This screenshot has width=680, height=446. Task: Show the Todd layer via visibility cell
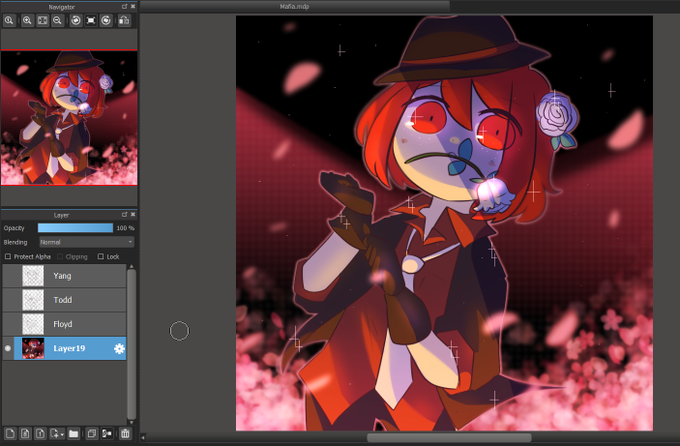coord(8,300)
